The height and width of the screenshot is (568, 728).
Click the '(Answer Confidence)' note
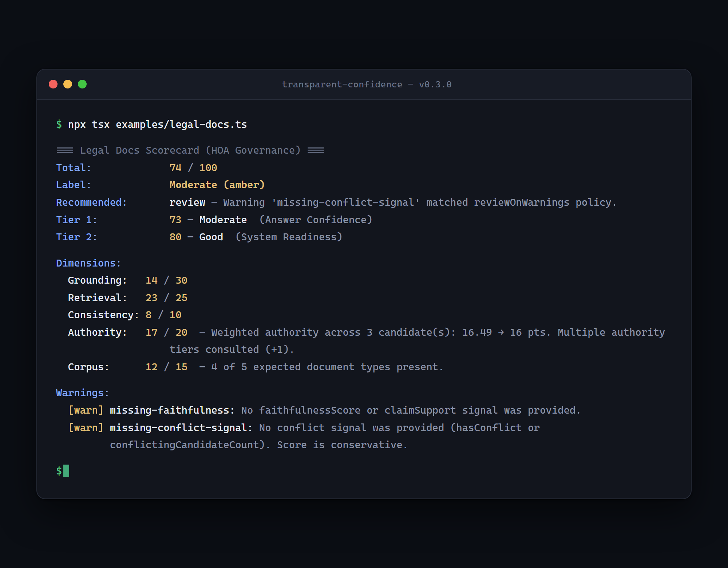(316, 220)
